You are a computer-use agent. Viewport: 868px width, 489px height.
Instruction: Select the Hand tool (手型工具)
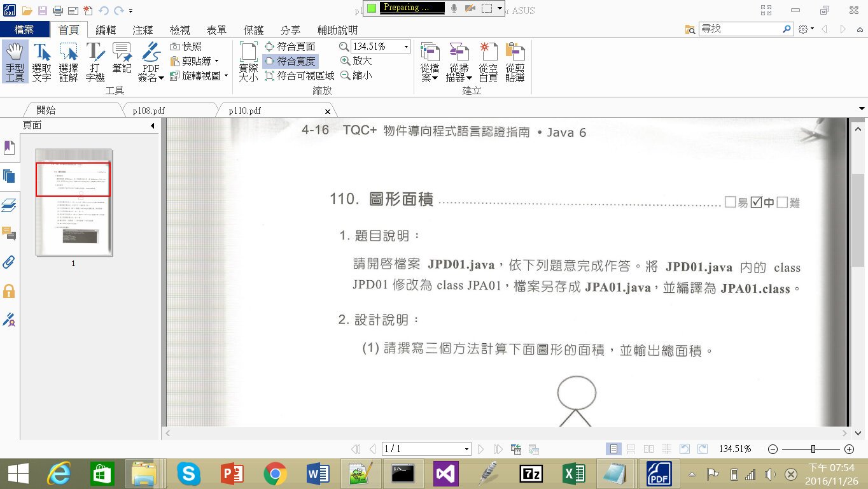15,62
